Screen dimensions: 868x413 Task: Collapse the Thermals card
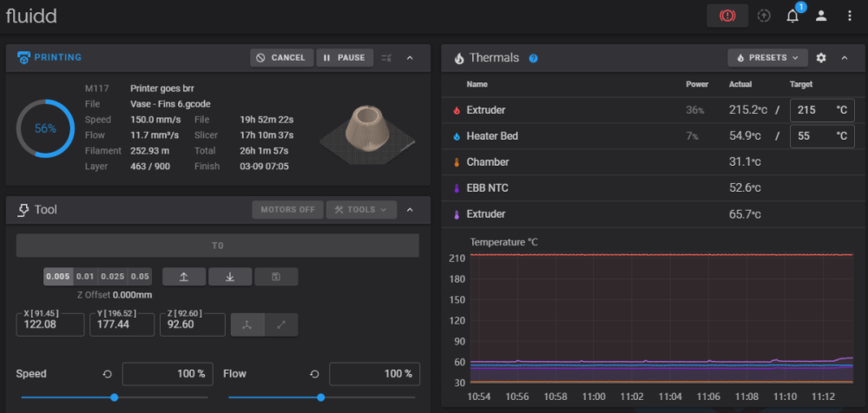pyautogui.click(x=845, y=57)
